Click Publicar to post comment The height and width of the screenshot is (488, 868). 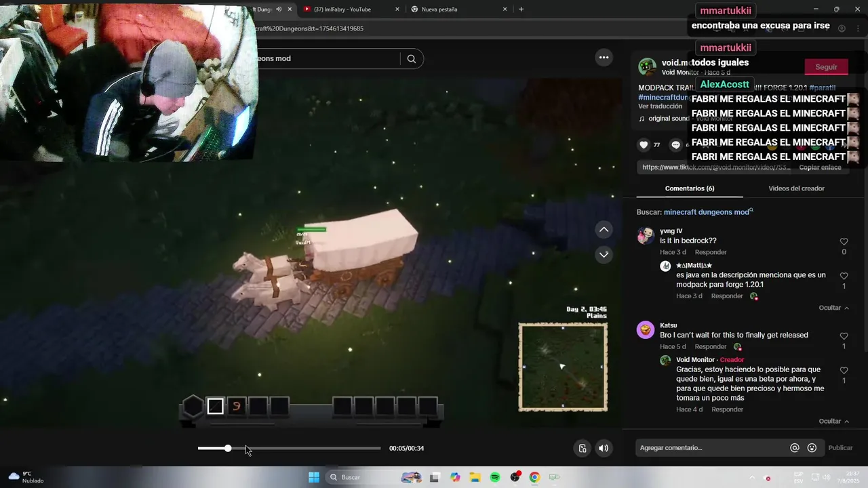pos(840,448)
